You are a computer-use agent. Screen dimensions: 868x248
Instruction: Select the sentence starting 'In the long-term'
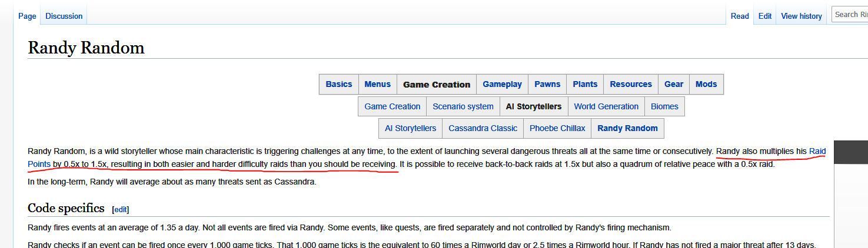click(172, 182)
